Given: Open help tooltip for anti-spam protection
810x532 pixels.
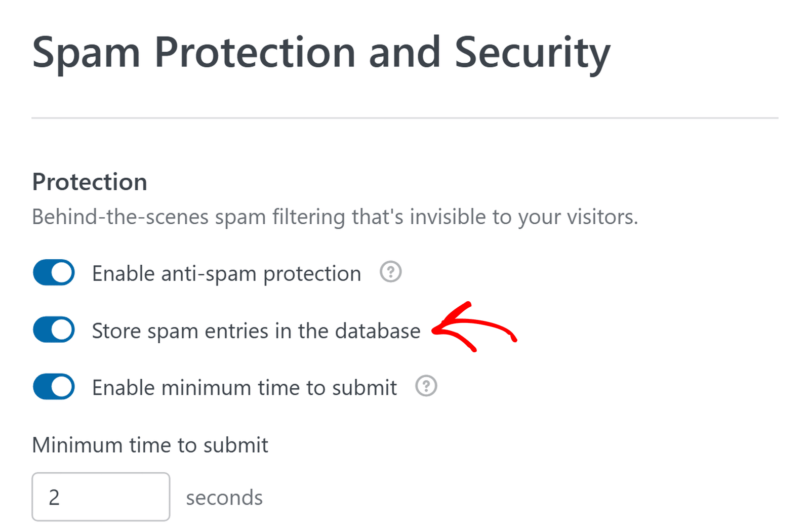Looking at the screenshot, I should coord(391,272).
